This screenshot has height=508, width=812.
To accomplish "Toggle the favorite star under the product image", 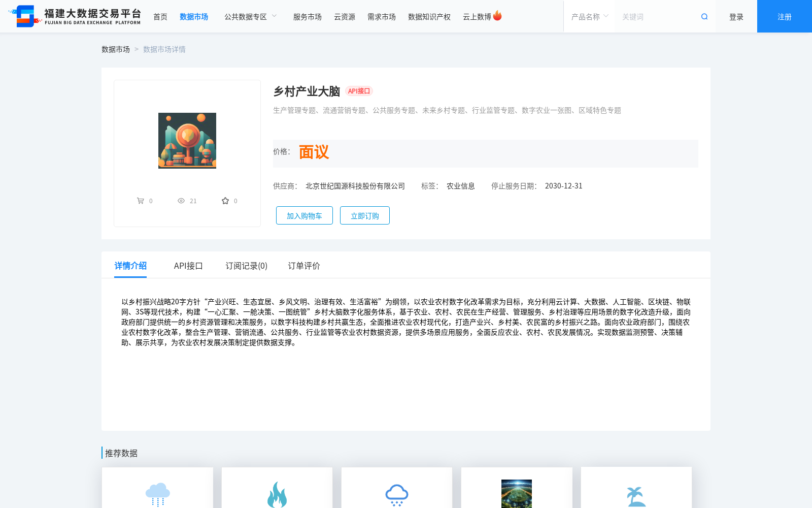I will click(225, 201).
